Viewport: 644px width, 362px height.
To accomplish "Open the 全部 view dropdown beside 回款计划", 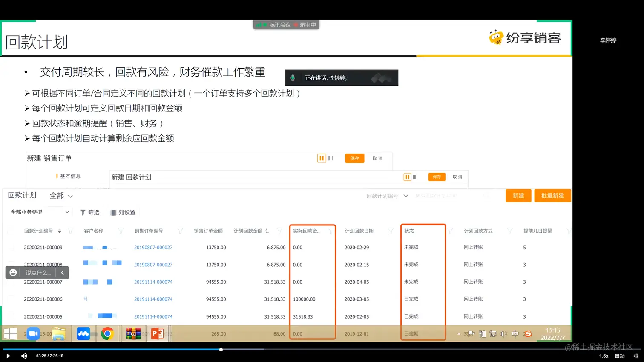I will pyautogui.click(x=61, y=196).
